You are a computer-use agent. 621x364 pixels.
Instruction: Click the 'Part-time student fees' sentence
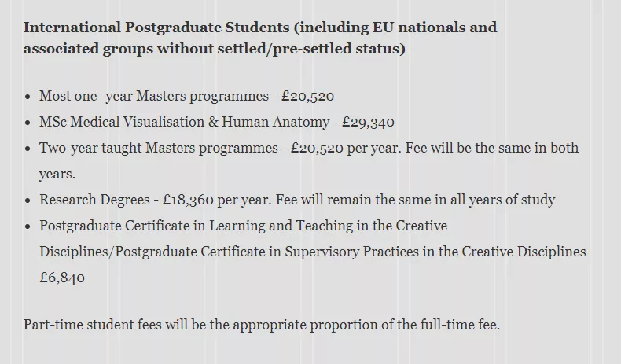pos(262,325)
